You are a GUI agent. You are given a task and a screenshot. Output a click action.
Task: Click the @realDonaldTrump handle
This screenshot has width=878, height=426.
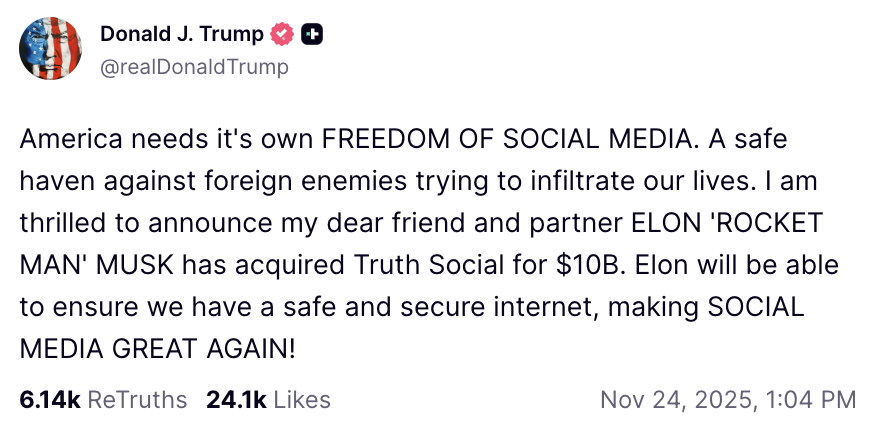point(194,67)
